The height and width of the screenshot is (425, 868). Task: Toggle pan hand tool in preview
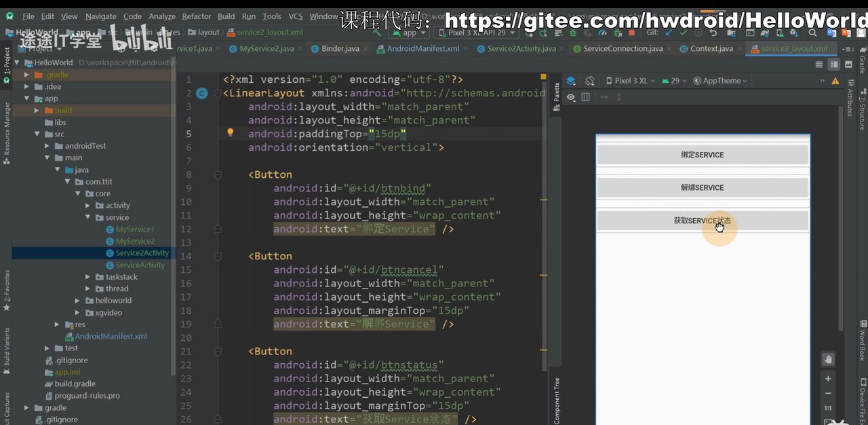click(x=827, y=359)
